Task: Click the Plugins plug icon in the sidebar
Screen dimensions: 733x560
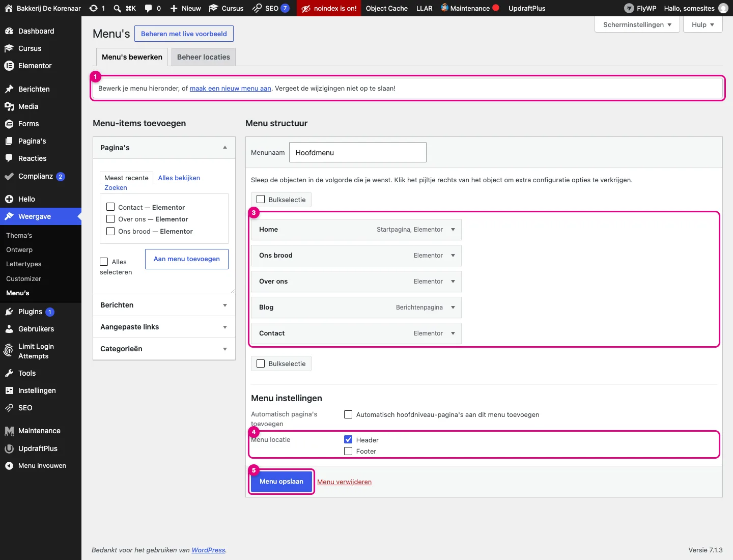Action: (9, 312)
